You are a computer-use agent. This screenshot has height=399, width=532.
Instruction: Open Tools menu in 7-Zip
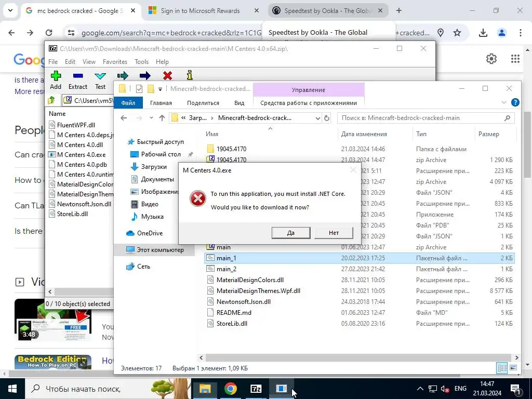141,62
